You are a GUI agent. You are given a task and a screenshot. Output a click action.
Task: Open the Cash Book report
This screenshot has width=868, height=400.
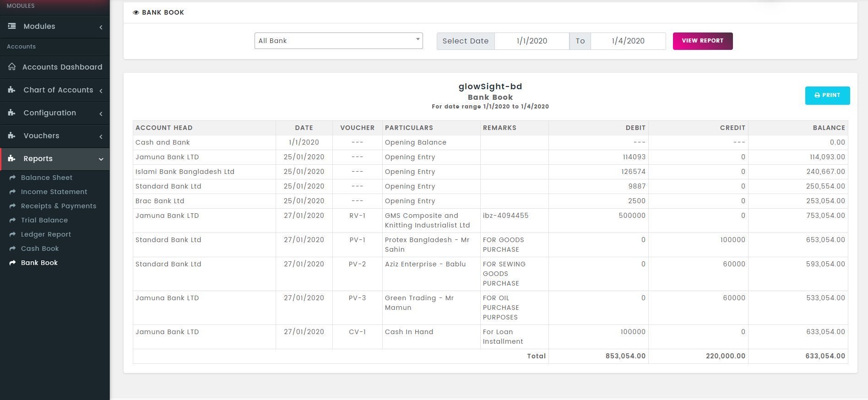[x=40, y=249]
